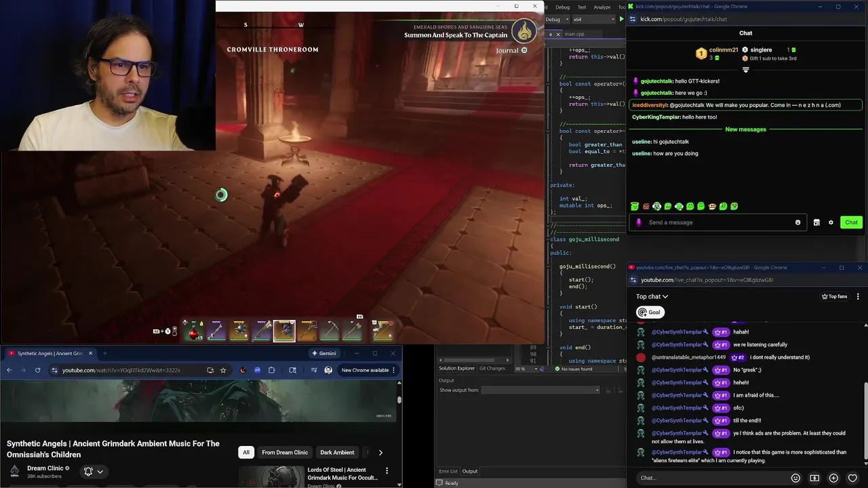Open the Kick chat shop icon

click(x=816, y=222)
